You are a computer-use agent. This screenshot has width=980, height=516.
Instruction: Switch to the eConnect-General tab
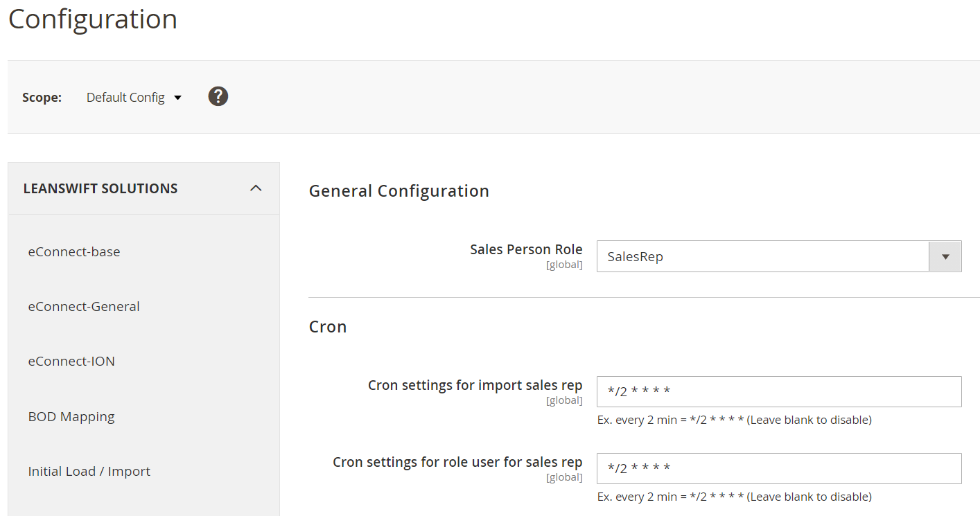84,306
